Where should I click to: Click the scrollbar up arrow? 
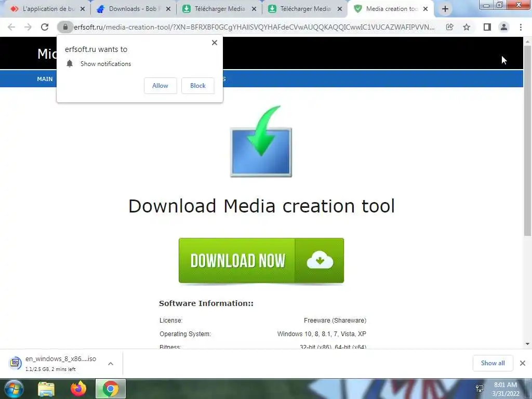click(527, 42)
